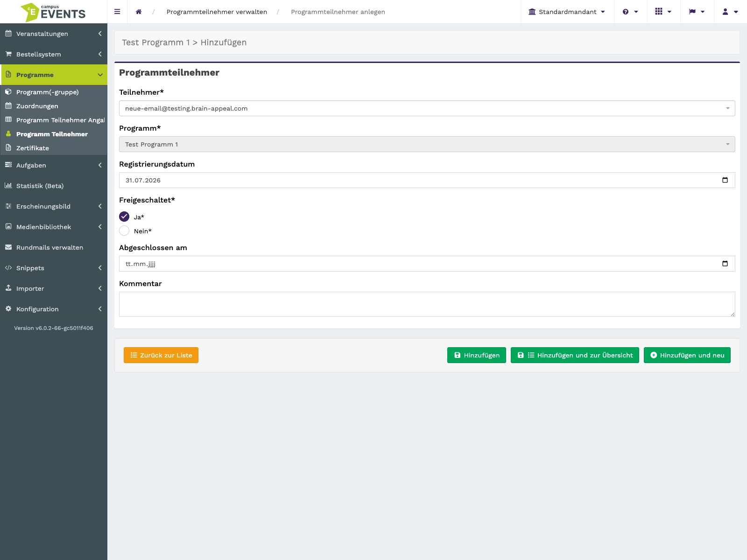
Task: Open Programm(-gruppe) in sidebar
Action: (54, 92)
